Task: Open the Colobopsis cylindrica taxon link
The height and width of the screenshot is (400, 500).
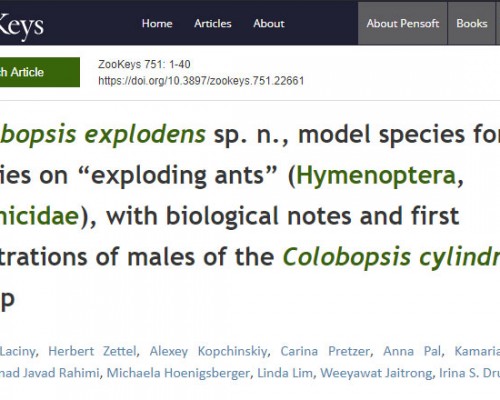Action: pyautogui.click(x=391, y=258)
